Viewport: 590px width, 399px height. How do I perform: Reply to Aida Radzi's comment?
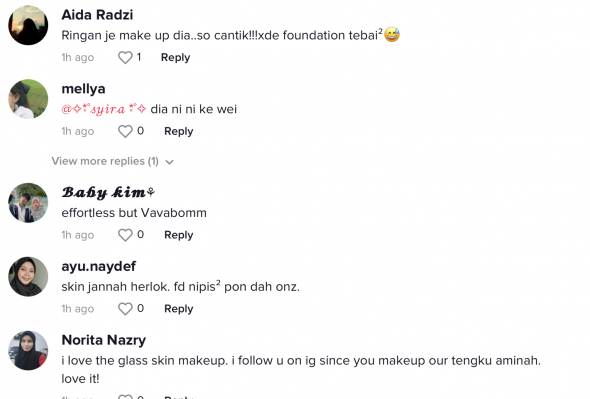click(x=175, y=58)
